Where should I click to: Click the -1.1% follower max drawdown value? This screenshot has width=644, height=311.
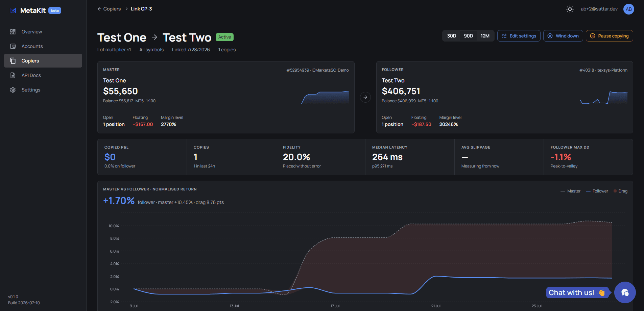click(x=561, y=157)
